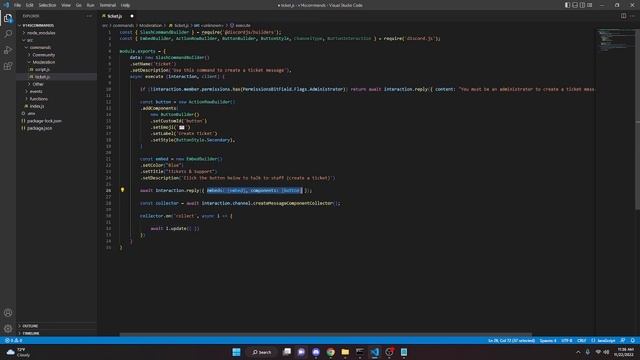Toggle Primary Side Bar in title bar
Image resolution: width=640 pixels, height=360 pixels.
click(567, 5)
